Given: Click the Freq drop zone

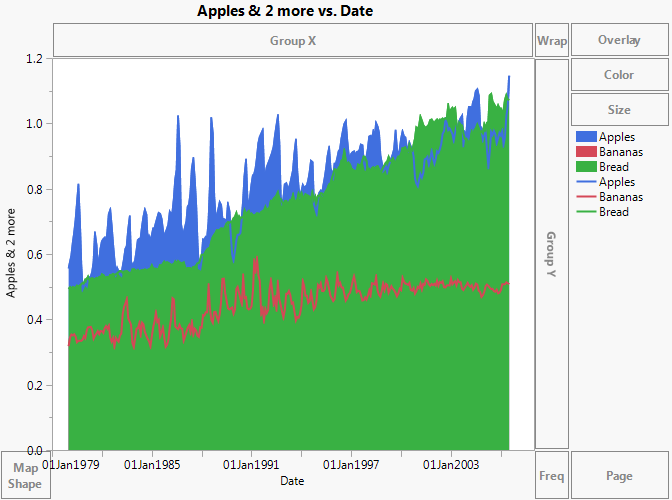Looking at the screenshot, I should click(x=552, y=475).
